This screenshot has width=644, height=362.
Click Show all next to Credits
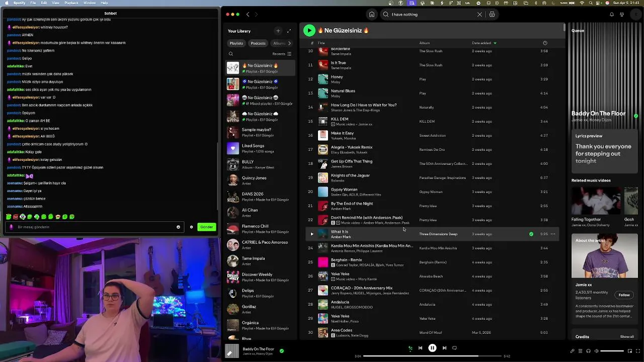click(627, 337)
